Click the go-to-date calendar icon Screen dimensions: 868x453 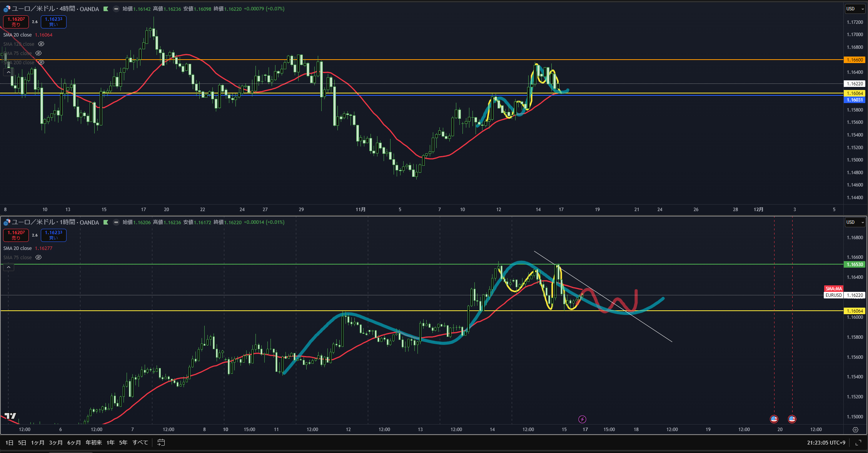(161, 443)
